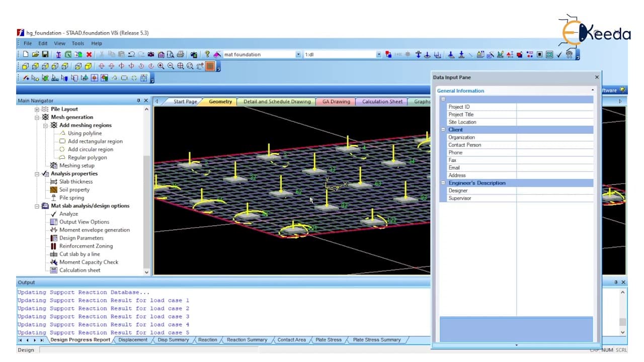This screenshot has width=644, height=362.
Task: Collapse the Client section in Data Input Pane
Action: (443, 130)
